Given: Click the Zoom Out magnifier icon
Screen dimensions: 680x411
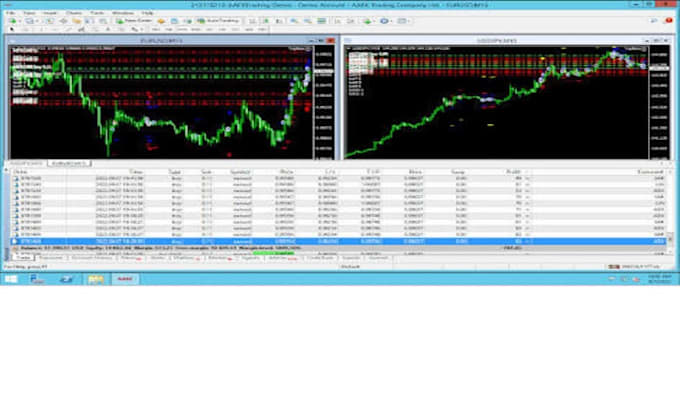Looking at the screenshot, I should 307,21.
